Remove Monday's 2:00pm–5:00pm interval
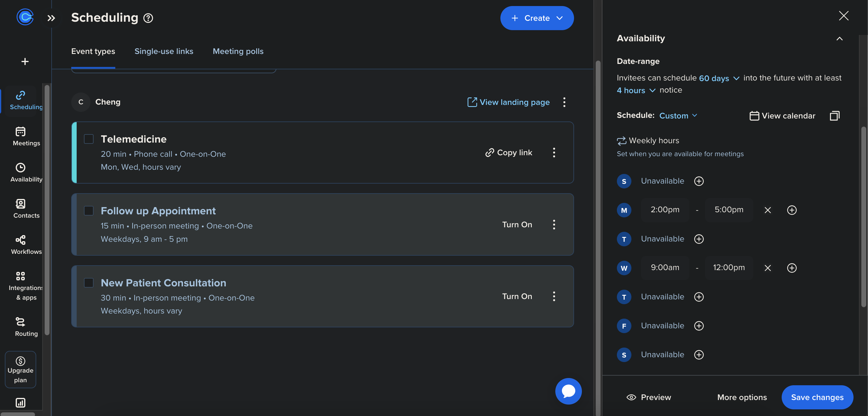Screen dimensions: 868x416 [x=767, y=210]
